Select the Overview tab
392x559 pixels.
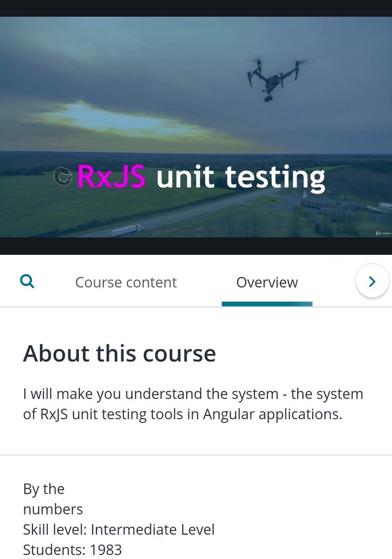267,282
